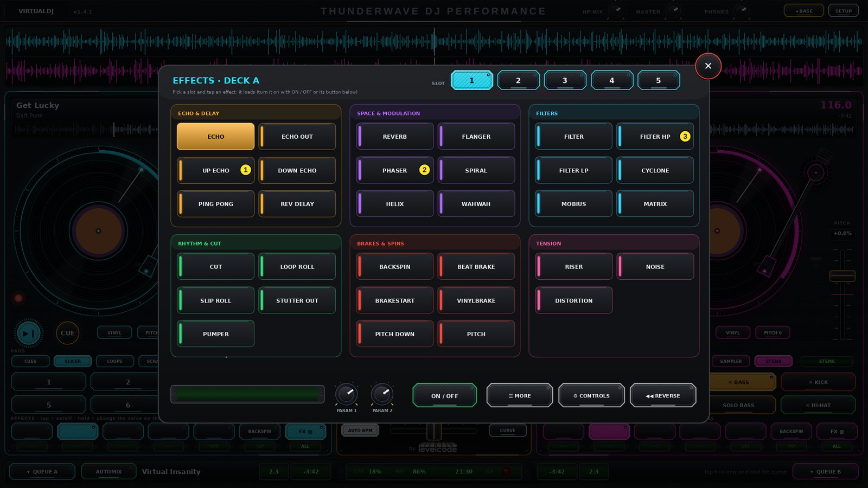
Task: Click the MASTER volume knob
Action: click(674, 10)
